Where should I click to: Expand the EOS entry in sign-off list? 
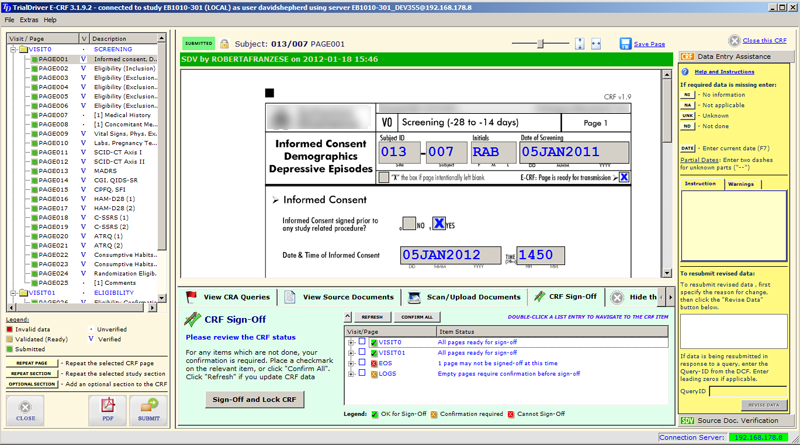351,363
